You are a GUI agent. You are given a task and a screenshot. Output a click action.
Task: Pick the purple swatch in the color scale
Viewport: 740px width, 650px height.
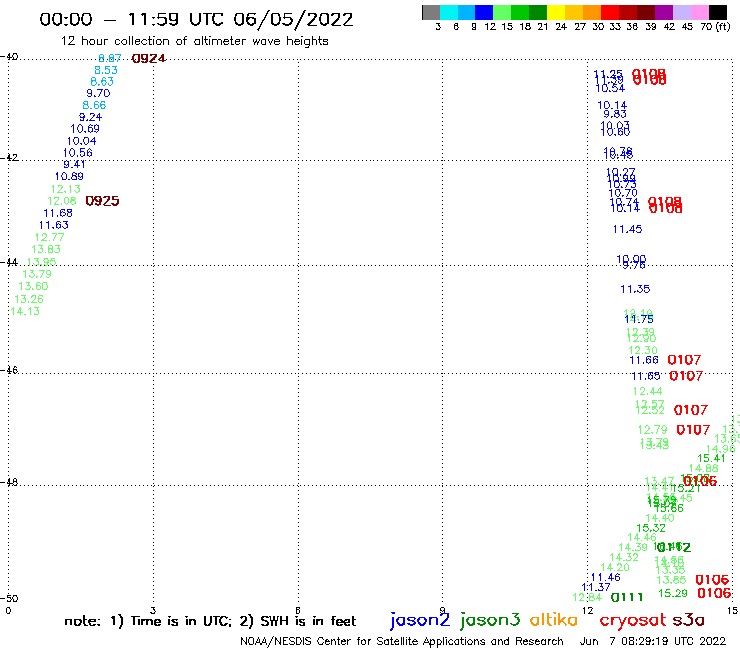[664, 12]
